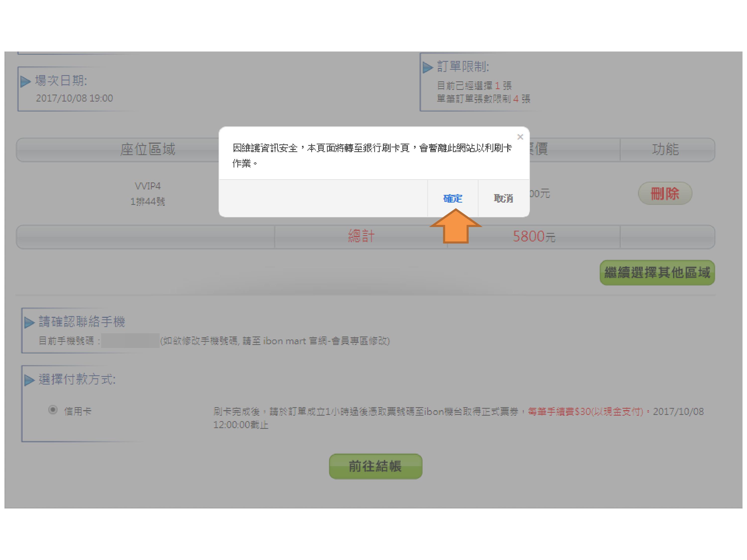Click the VVIP4 seat area text
Screen dimensions: 747x560
pos(148,186)
